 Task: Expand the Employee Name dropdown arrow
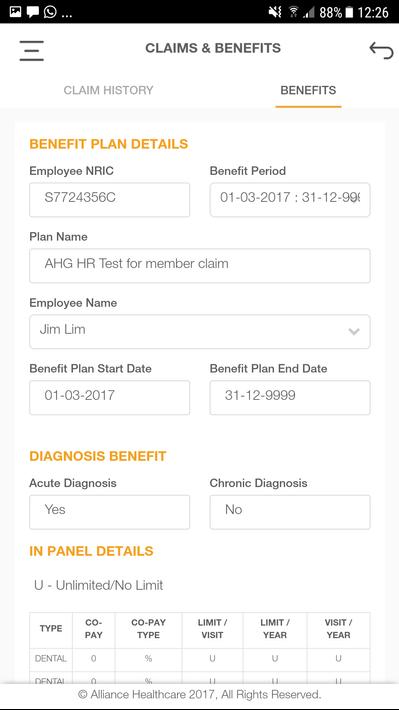click(x=354, y=331)
